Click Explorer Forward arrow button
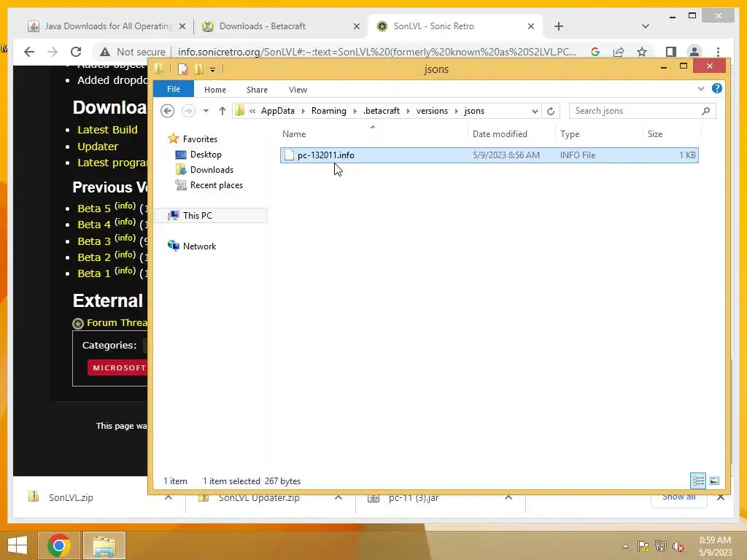Image resolution: width=747 pixels, height=560 pixels. (x=189, y=111)
